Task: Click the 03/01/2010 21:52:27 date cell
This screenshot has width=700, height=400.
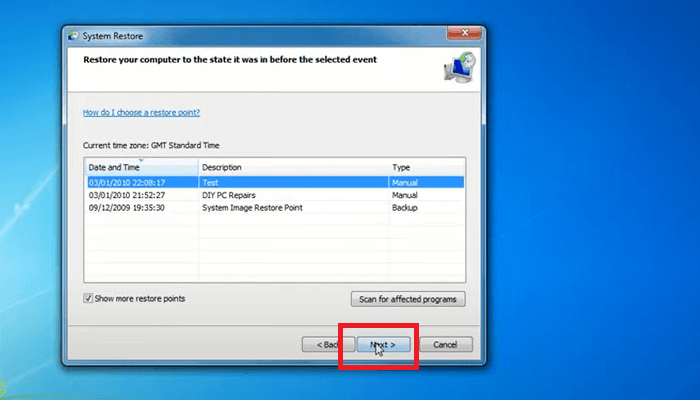Action: (x=127, y=195)
